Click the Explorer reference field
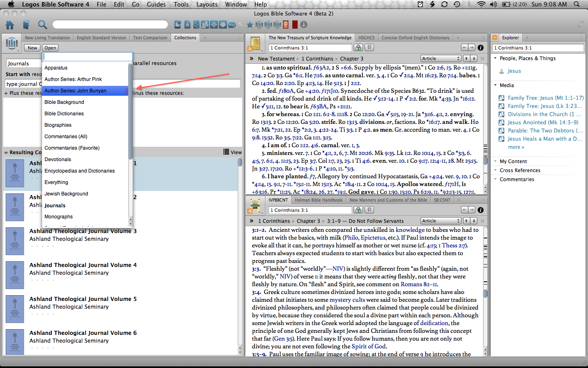 click(538, 48)
